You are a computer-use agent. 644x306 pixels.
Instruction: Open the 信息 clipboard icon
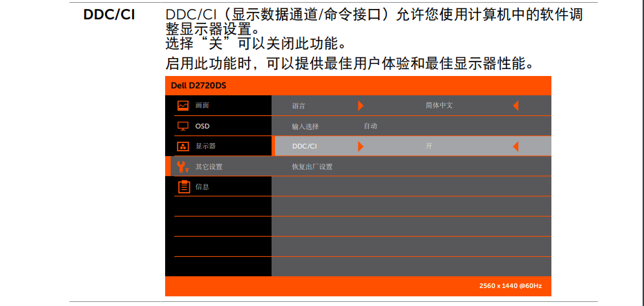click(x=183, y=187)
